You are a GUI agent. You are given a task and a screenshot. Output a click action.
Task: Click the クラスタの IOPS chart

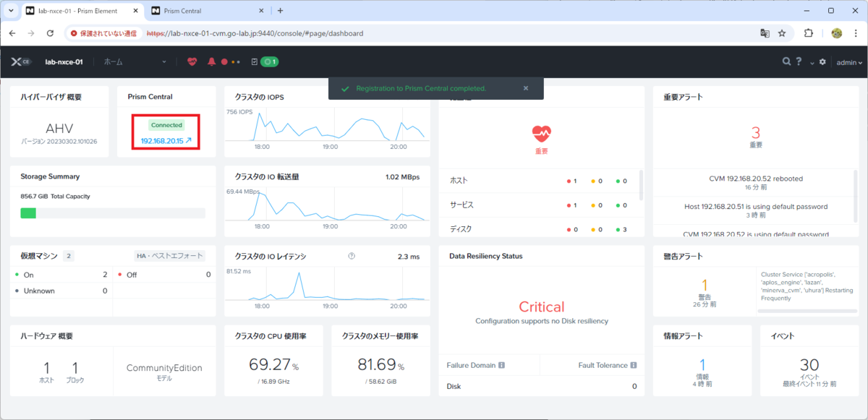tap(327, 127)
